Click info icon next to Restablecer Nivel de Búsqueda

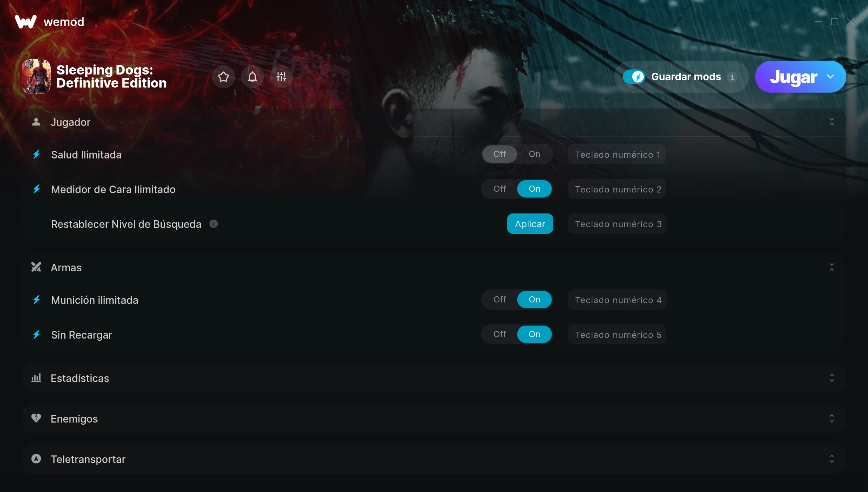(214, 224)
